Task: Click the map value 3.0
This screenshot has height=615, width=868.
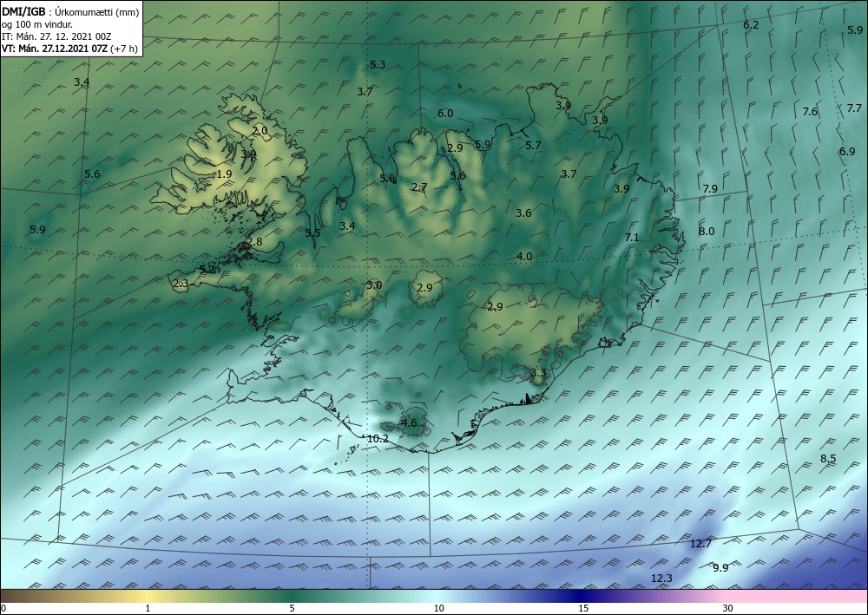Action: click(374, 285)
